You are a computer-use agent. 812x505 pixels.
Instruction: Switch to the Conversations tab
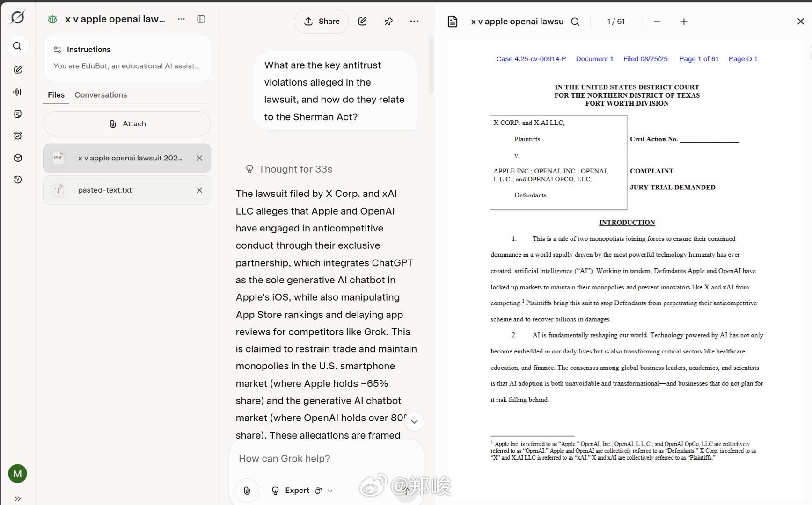tap(101, 95)
